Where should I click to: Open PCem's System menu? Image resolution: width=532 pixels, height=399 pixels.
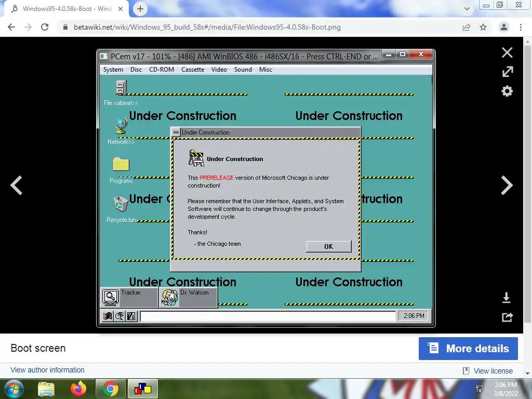point(113,70)
